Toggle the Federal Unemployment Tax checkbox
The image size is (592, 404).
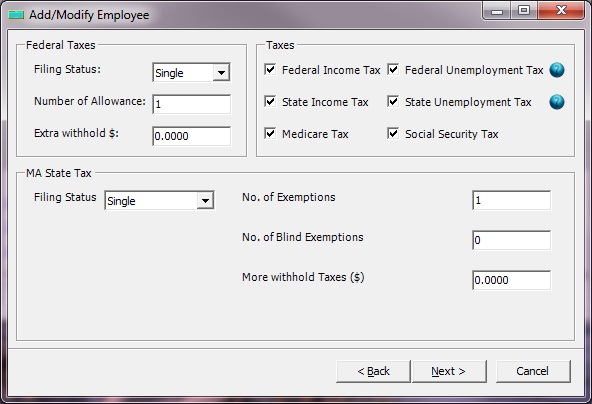click(x=393, y=69)
